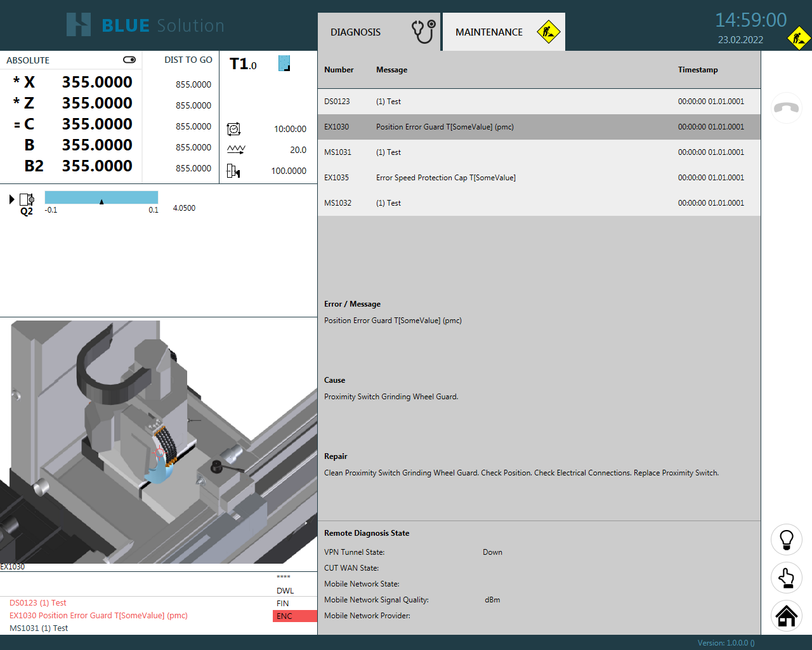Click the blue grinding wheel tool icon
The image size is (812, 650).
[x=284, y=63]
